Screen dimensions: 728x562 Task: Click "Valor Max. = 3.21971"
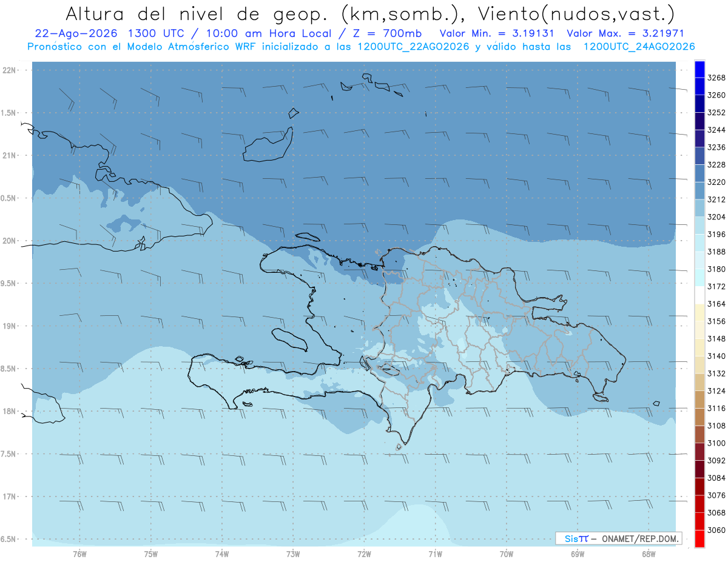pyautogui.click(x=625, y=33)
